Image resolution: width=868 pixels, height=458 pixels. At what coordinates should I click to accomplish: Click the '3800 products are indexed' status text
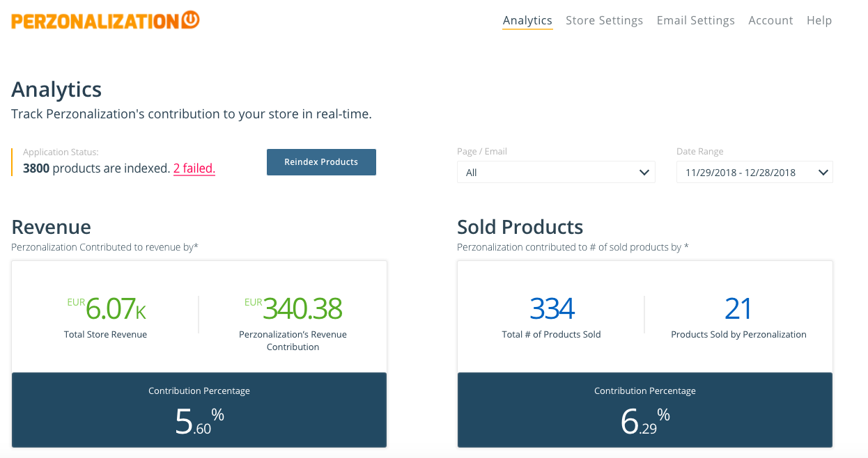(96, 168)
